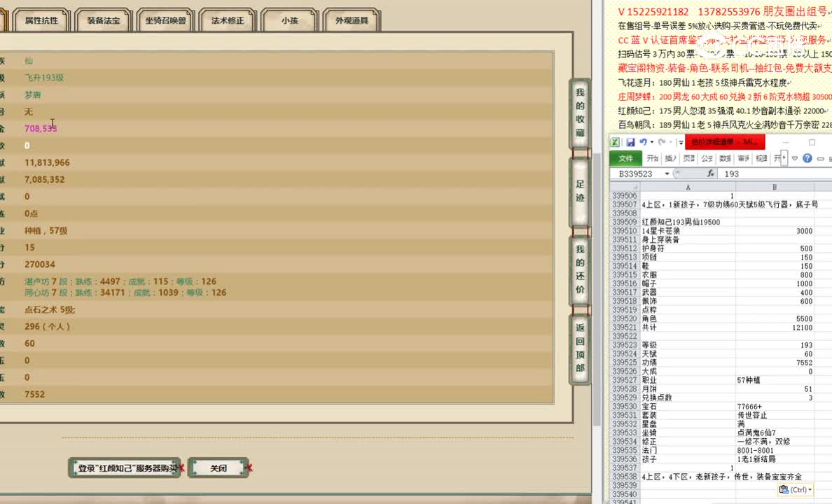Click the 登录"红颜知己"服务器购买 button
Screen dimensions: 832x504
(x=125, y=468)
